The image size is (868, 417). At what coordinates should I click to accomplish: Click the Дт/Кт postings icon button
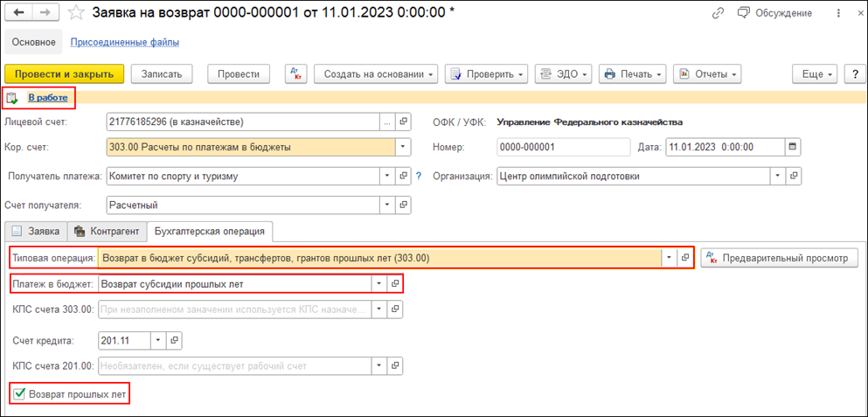click(295, 74)
